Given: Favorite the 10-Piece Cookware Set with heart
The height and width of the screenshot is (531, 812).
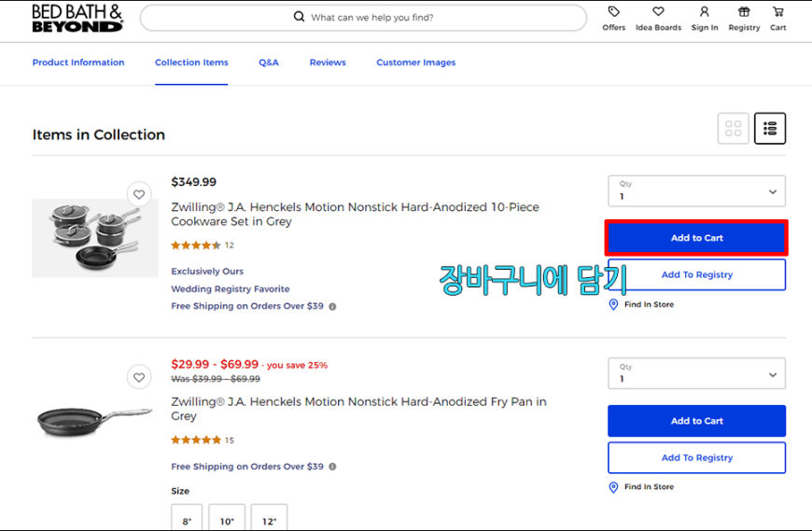Looking at the screenshot, I should pos(139,195).
